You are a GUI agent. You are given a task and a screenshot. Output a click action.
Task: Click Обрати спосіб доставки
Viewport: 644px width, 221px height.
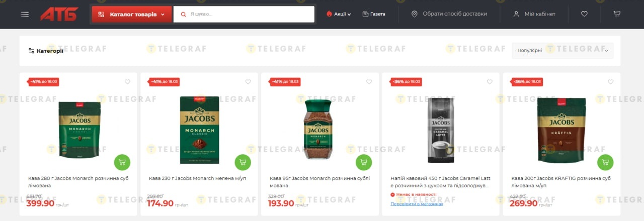coord(449,14)
